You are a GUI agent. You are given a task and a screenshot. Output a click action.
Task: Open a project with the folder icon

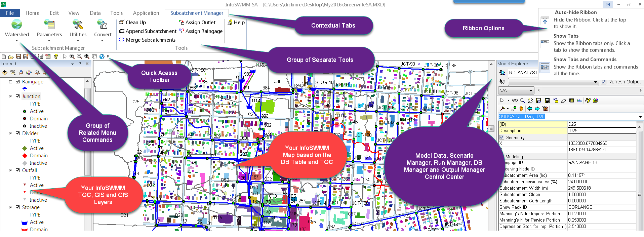point(11,57)
